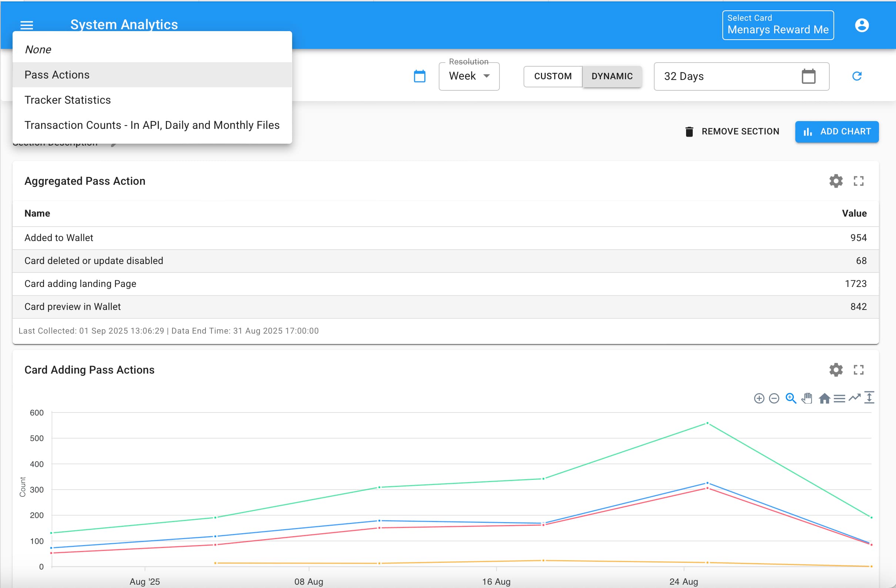Switch to CUSTOM date range mode

coord(552,76)
